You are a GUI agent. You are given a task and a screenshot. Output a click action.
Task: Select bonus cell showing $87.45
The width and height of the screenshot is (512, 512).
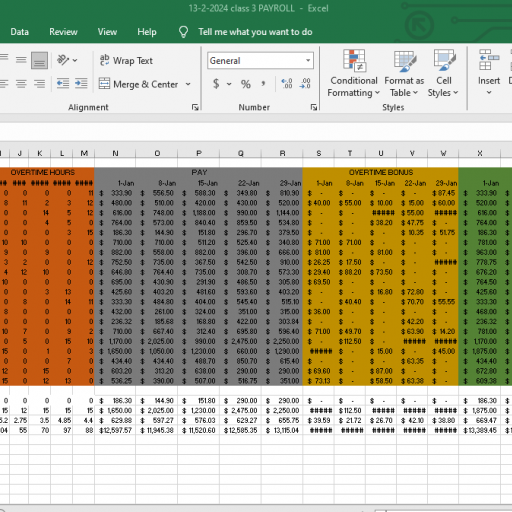pyautogui.click(x=443, y=193)
